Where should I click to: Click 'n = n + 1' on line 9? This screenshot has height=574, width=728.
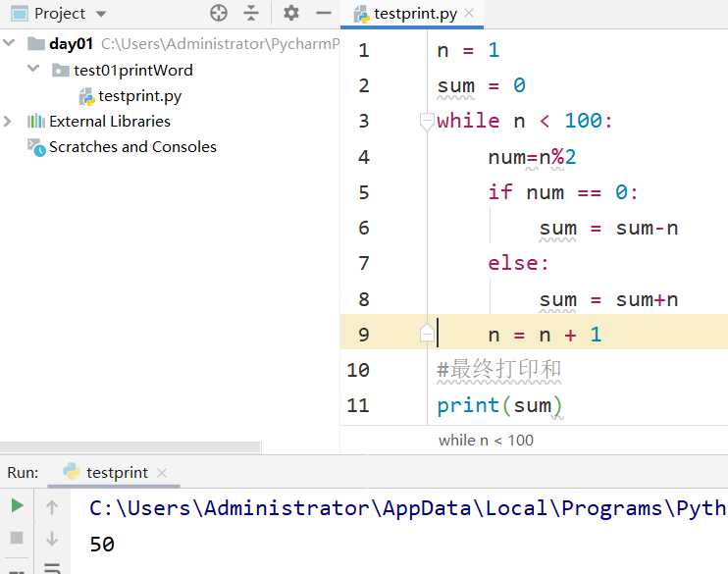point(546,335)
